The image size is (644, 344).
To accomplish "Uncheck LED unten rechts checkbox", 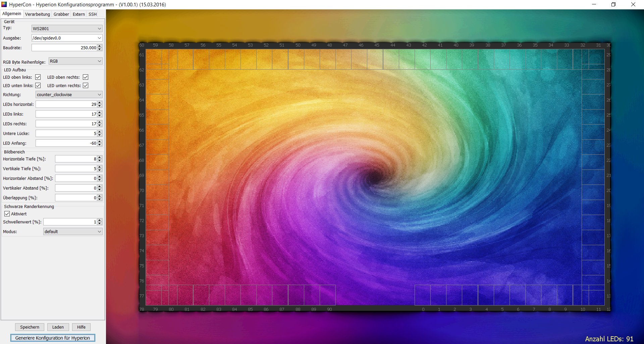I will 86,86.
